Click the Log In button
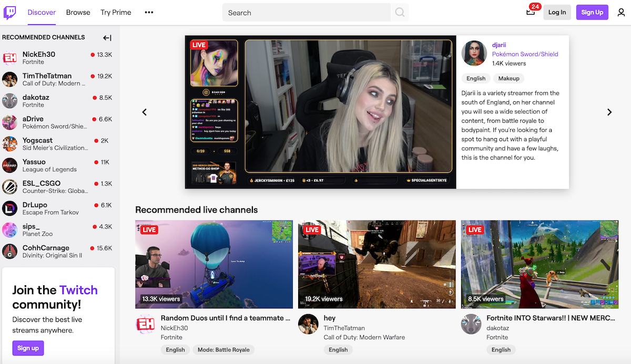Viewport: 631px width, 364px height. (557, 12)
